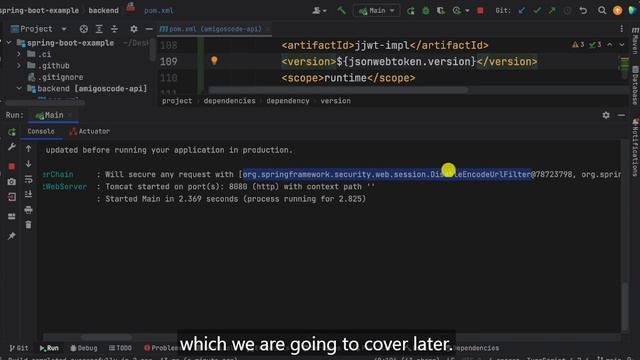Click Git update project arrow

(x=522, y=11)
